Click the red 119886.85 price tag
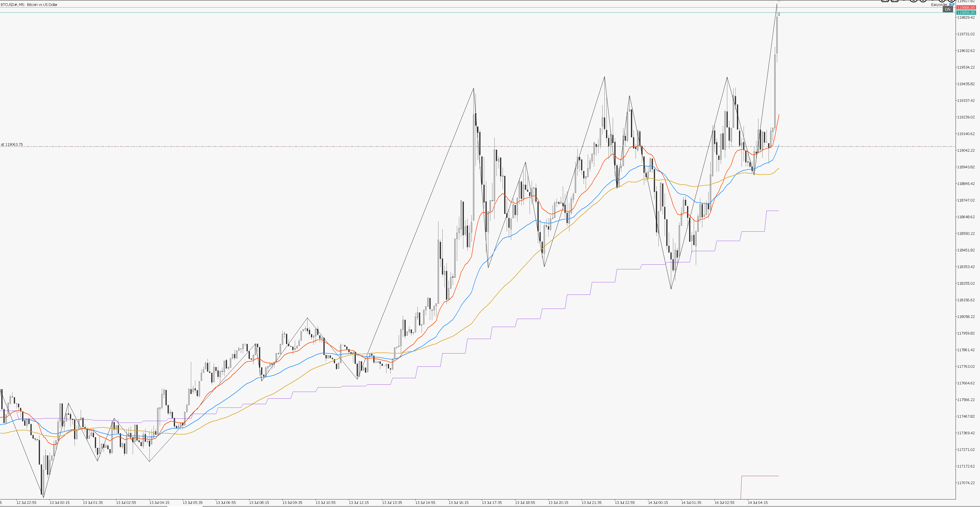This screenshot has width=980, height=507. (x=966, y=8)
